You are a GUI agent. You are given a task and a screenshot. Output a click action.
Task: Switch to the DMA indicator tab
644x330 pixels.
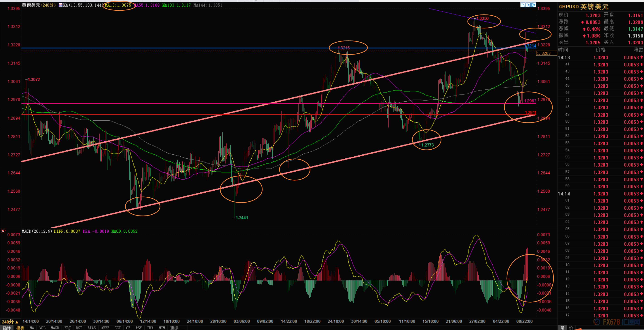[150, 328]
